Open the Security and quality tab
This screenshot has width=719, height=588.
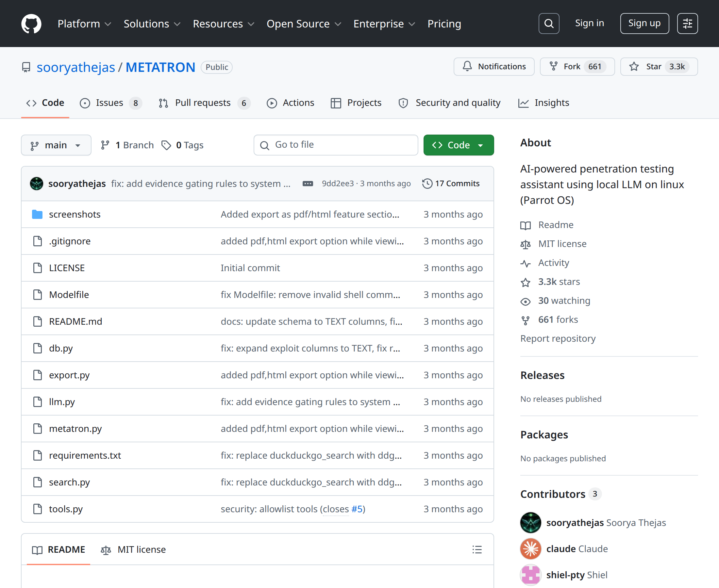pyautogui.click(x=449, y=103)
